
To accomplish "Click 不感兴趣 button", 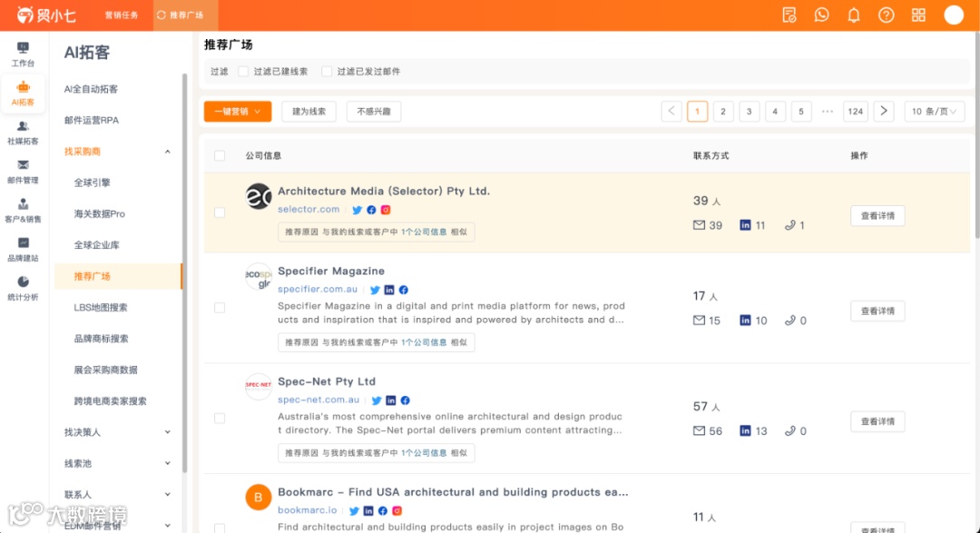I will pos(374,112).
